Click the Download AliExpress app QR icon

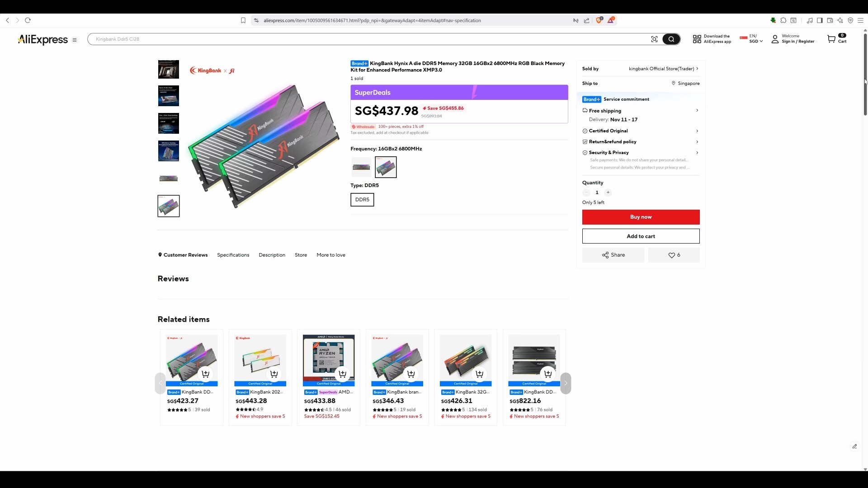click(x=697, y=39)
